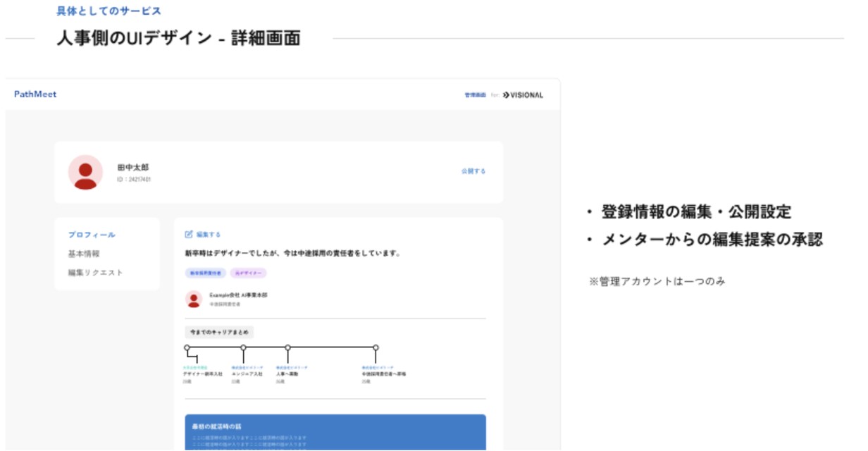Select the 中途採用責任者へ昇格 timeline node
Screen dimensions: 868x451
click(376, 347)
